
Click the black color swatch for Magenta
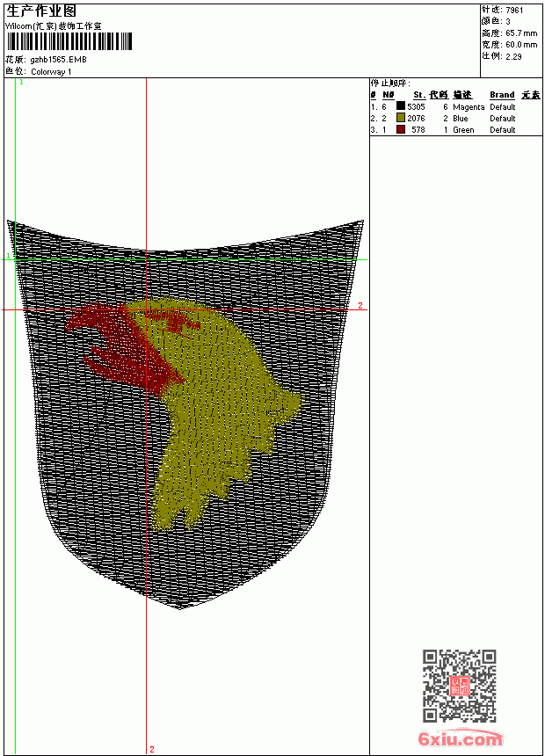click(x=400, y=106)
